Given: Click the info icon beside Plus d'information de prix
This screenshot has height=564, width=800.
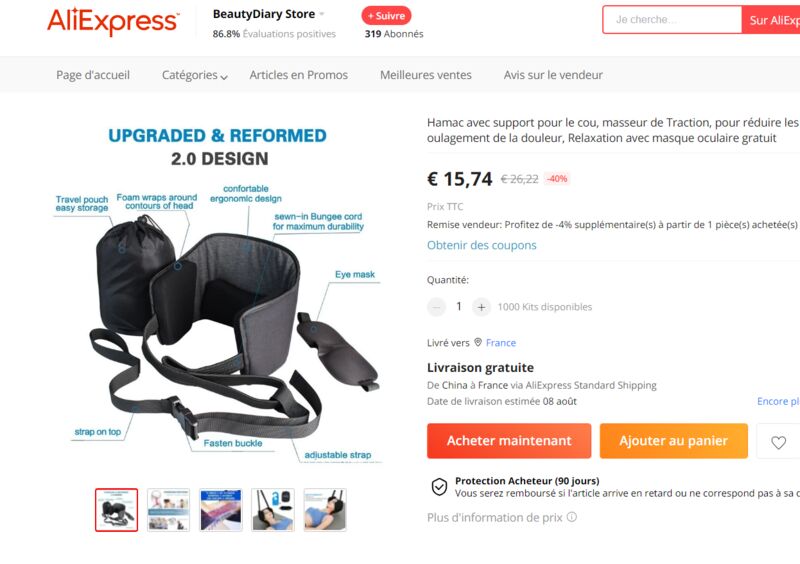Looking at the screenshot, I should coord(572,517).
